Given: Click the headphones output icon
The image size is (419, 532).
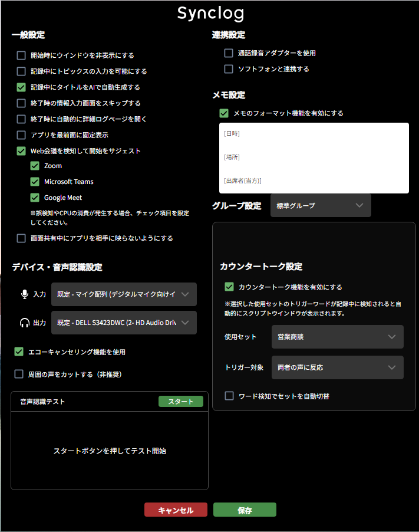Looking at the screenshot, I should (x=24, y=323).
